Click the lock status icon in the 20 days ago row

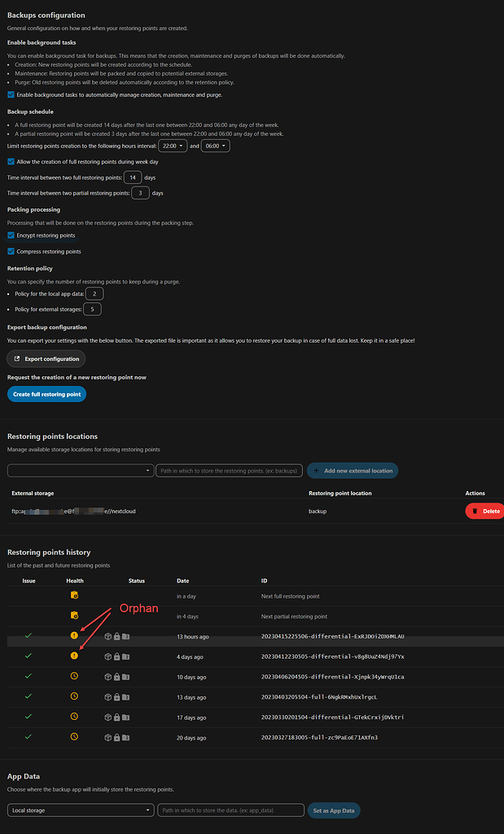coord(116,737)
